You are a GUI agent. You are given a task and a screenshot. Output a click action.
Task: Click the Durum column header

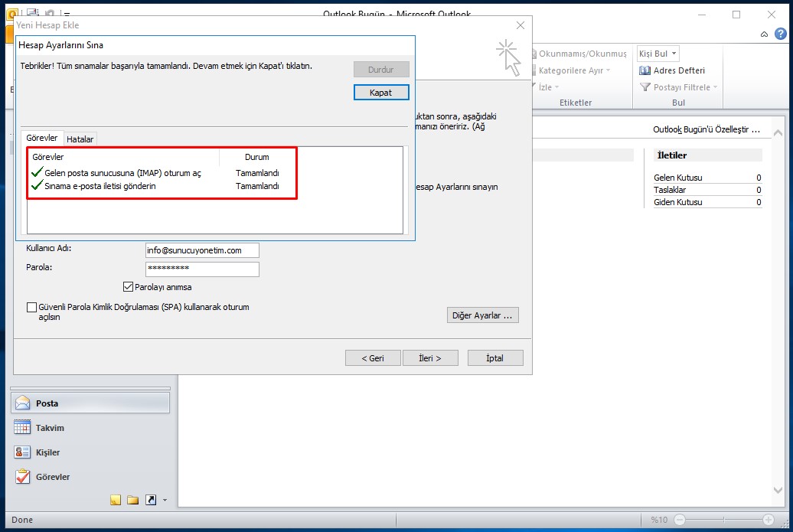click(x=257, y=157)
